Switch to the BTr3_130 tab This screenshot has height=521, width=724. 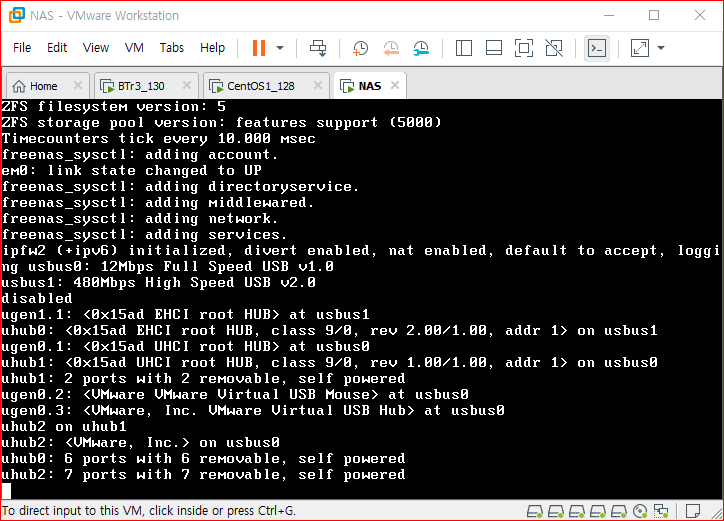[x=140, y=86]
